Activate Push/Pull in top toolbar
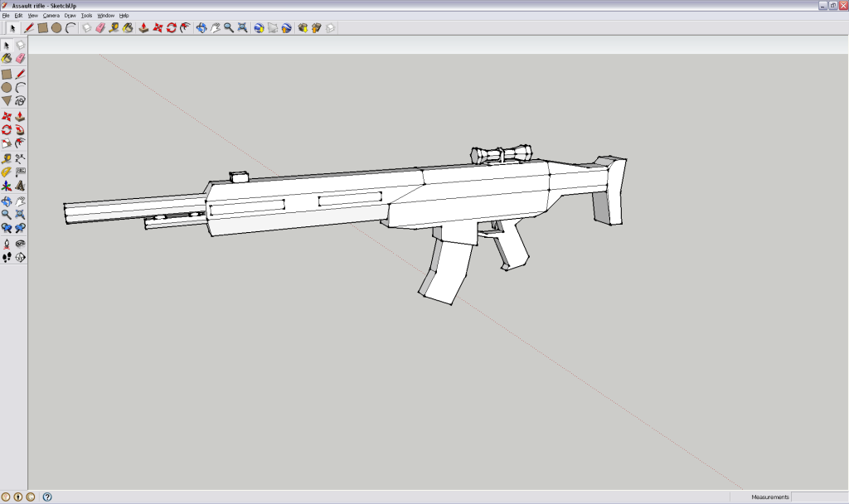849x504 pixels. (x=143, y=28)
